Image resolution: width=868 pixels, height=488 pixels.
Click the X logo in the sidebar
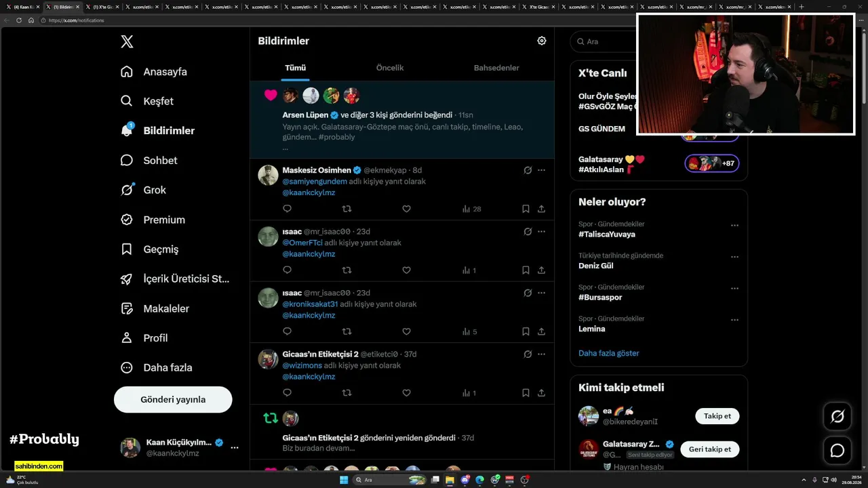click(127, 42)
